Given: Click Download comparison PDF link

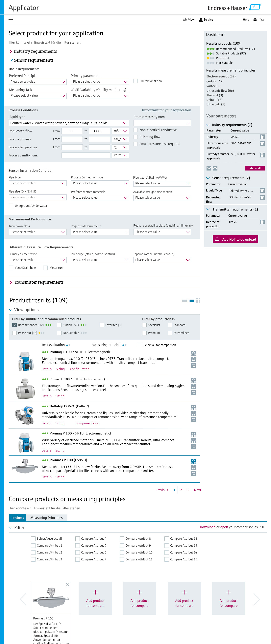Looking at the screenshot, I should 207,527.
